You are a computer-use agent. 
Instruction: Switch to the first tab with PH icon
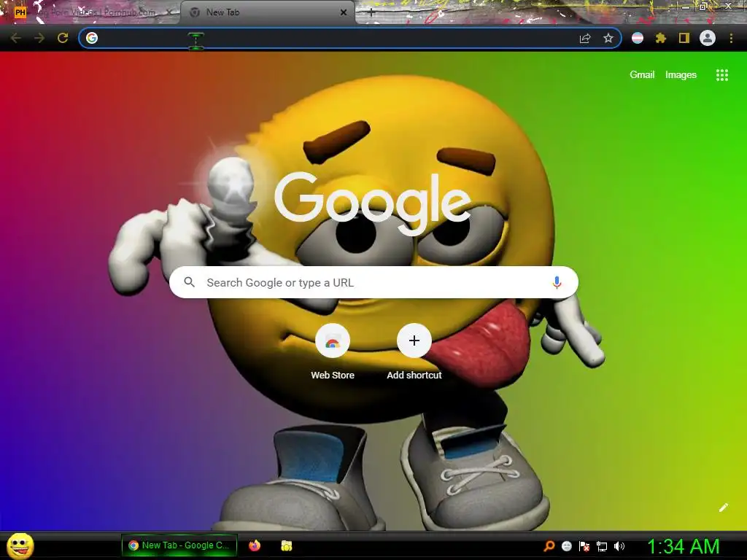[90, 13]
